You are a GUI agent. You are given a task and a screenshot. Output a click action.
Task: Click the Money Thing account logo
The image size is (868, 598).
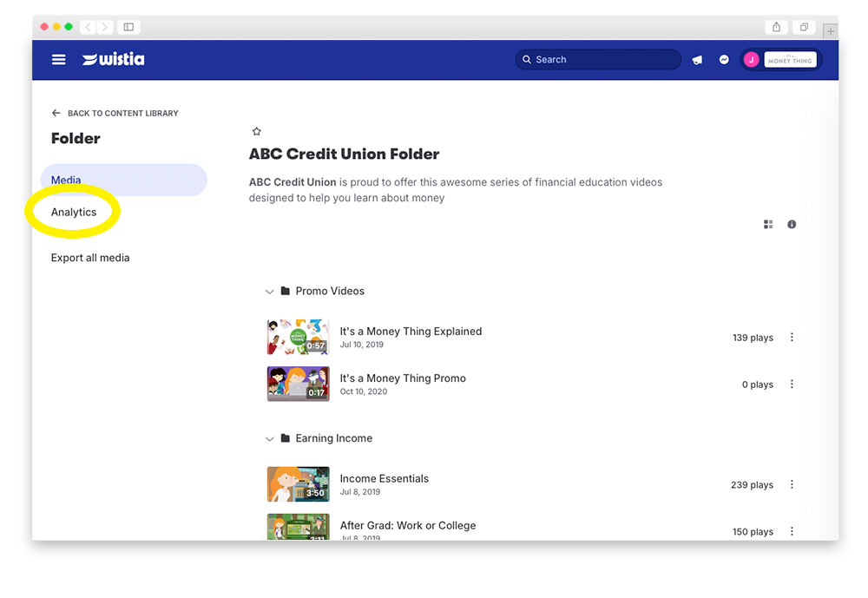click(x=790, y=60)
